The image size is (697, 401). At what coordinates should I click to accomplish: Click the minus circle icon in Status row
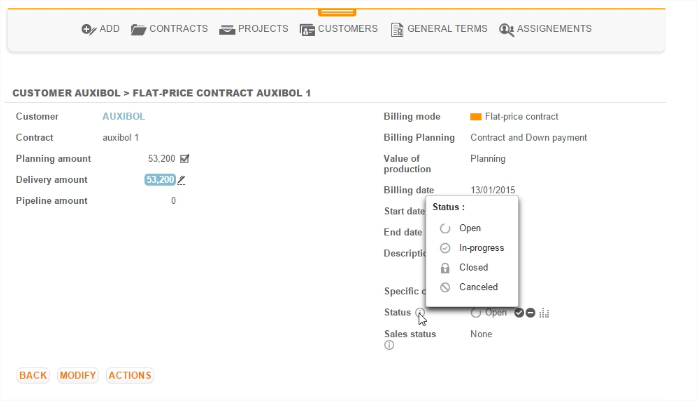click(530, 313)
